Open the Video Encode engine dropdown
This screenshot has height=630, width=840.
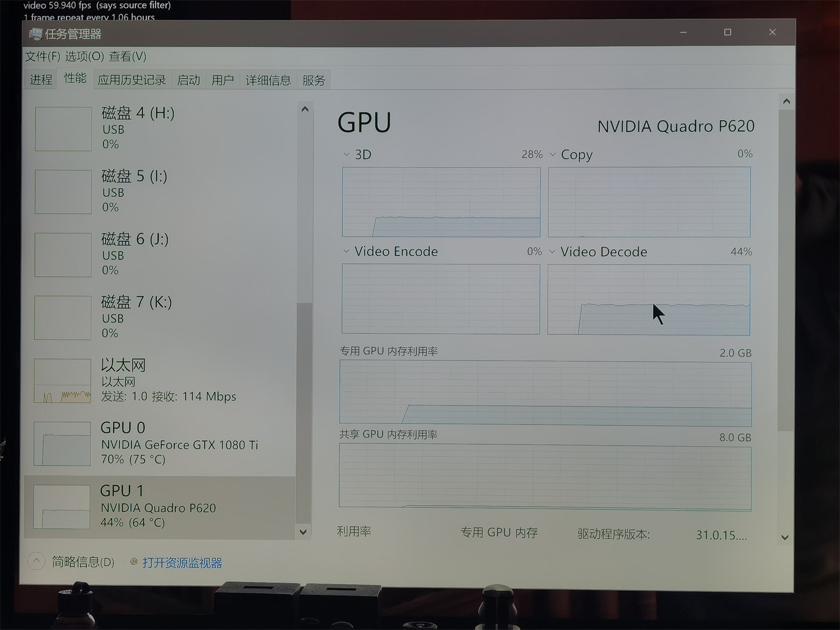[x=346, y=251]
